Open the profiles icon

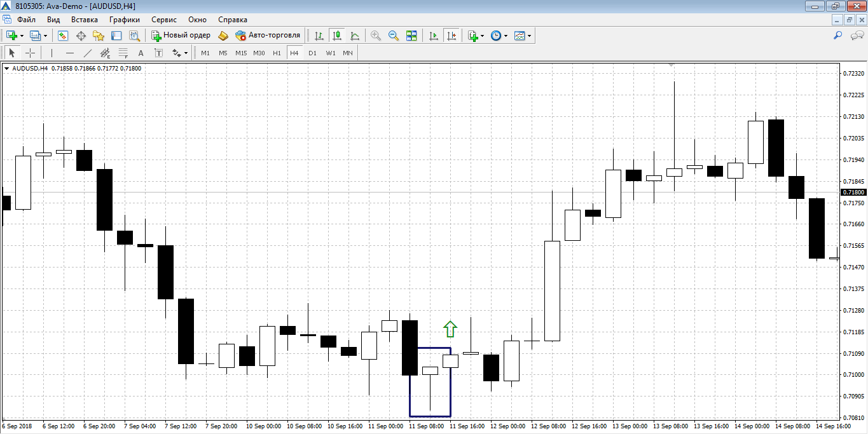(35, 36)
